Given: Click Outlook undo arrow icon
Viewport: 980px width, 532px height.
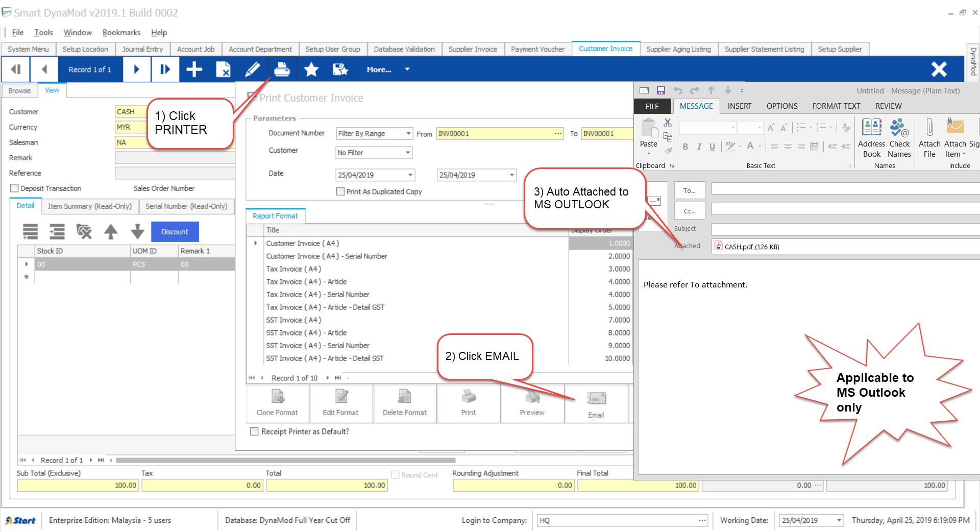Looking at the screenshot, I should [x=677, y=90].
